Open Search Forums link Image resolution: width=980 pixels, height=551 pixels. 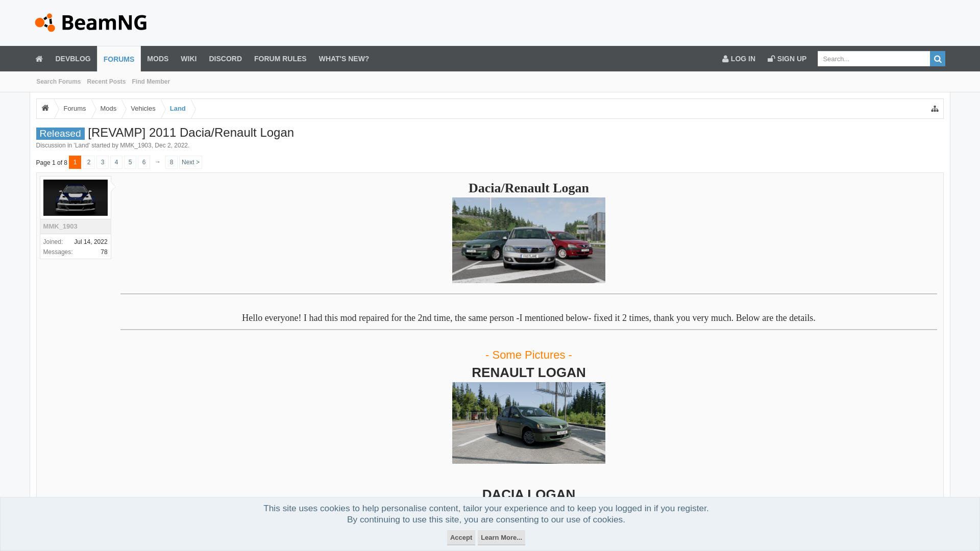(58, 82)
